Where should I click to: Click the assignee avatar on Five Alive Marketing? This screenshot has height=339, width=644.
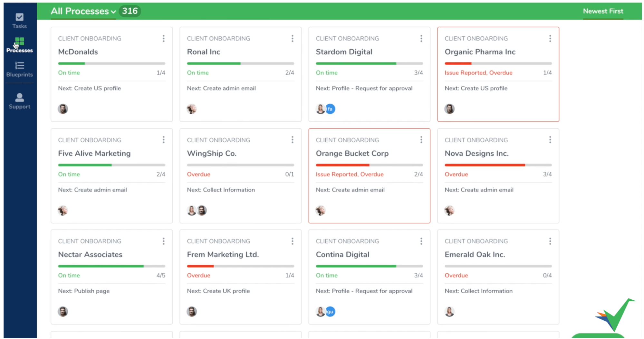point(63,210)
